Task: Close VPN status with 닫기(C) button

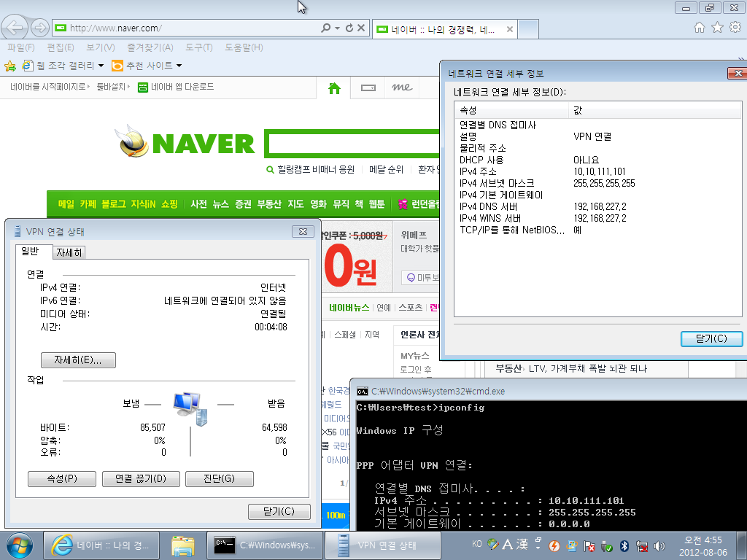Action: coord(279,511)
